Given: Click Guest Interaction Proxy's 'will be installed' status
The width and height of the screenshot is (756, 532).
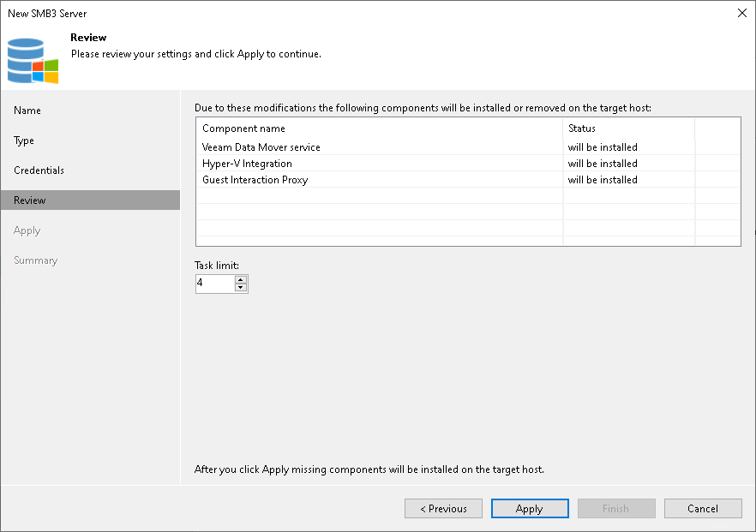Looking at the screenshot, I should (603, 180).
